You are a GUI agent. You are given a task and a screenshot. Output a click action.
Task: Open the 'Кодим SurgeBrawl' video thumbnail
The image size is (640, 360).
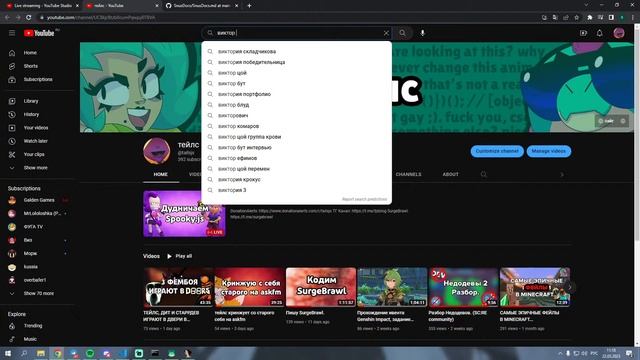pos(321,287)
